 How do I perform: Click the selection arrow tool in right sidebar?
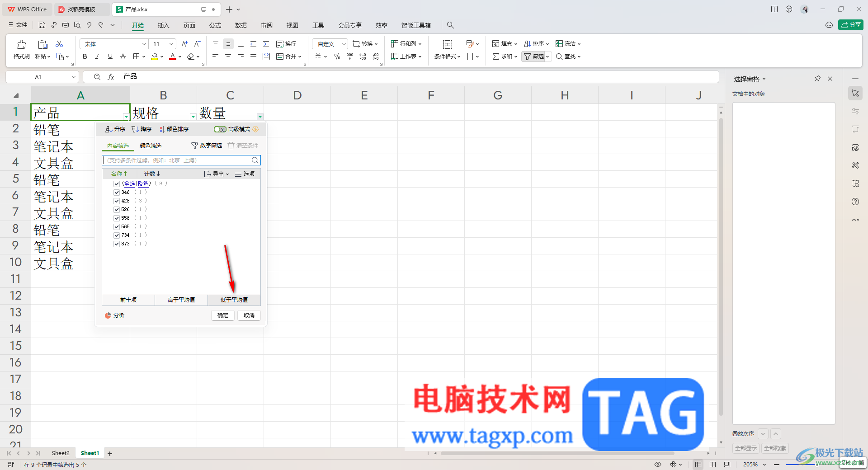click(855, 93)
